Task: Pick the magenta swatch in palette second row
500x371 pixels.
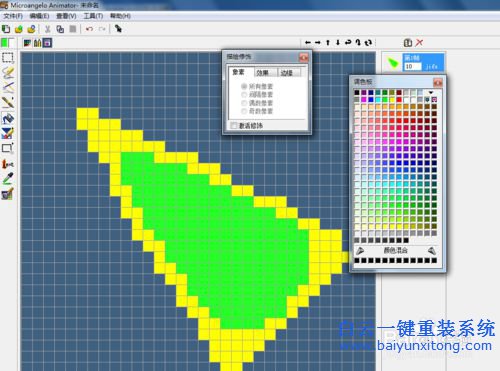Action: 364,99
